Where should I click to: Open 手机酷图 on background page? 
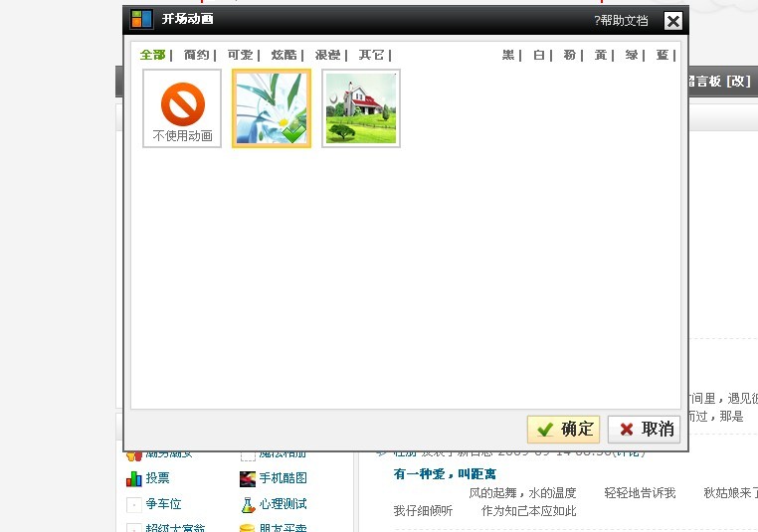[283, 478]
